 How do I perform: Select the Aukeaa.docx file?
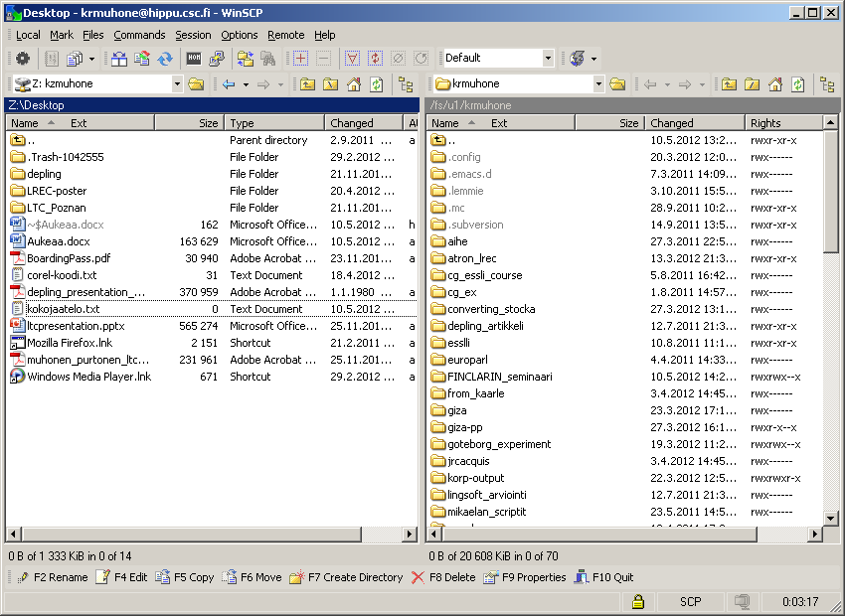click(58, 241)
